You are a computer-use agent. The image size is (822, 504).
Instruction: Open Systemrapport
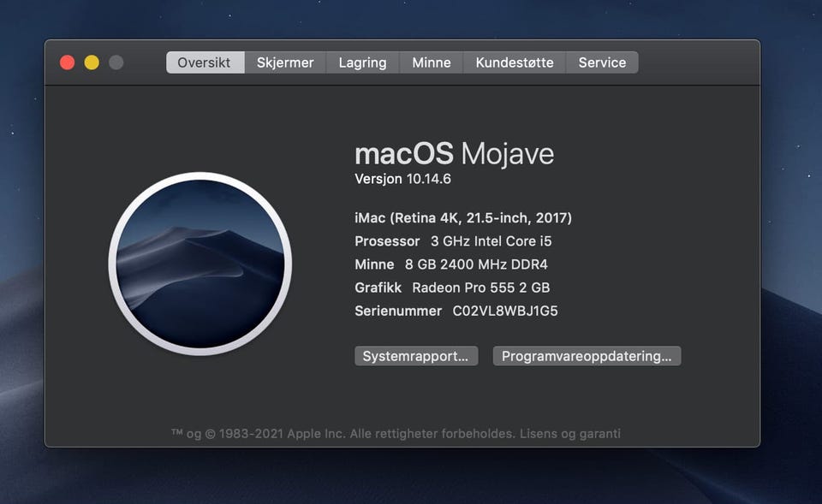coord(416,356)
